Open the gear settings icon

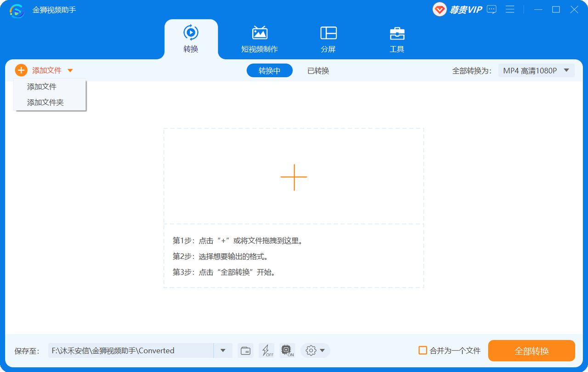coord(311,351)
